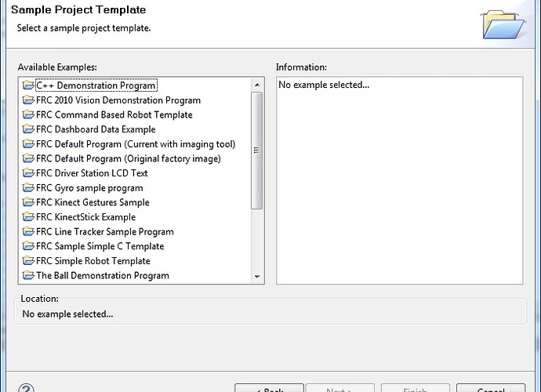The image size is (541, 392).
Task: Select C++ Demonstration Program example
Action: [96, 85]
